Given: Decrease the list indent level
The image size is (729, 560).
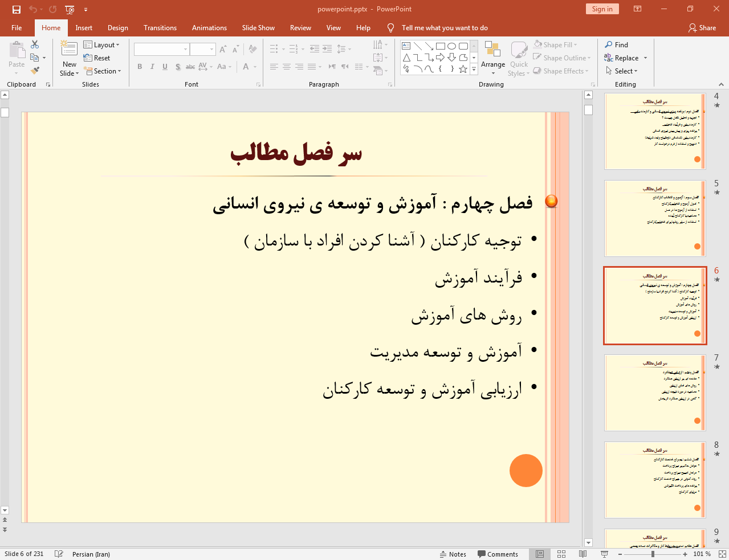Looking at the screenshot, I should coord(314,49).
